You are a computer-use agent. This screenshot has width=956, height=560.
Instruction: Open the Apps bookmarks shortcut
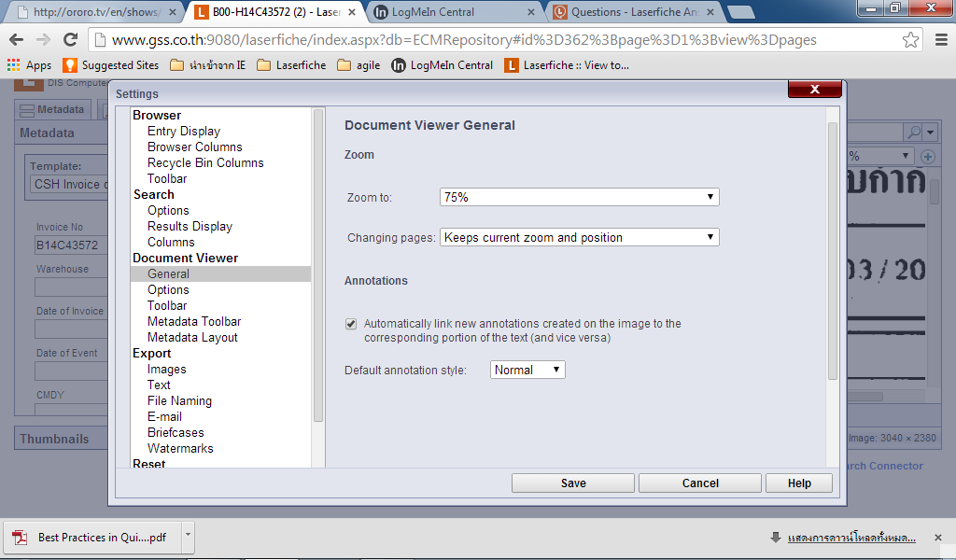pos(29,65)
